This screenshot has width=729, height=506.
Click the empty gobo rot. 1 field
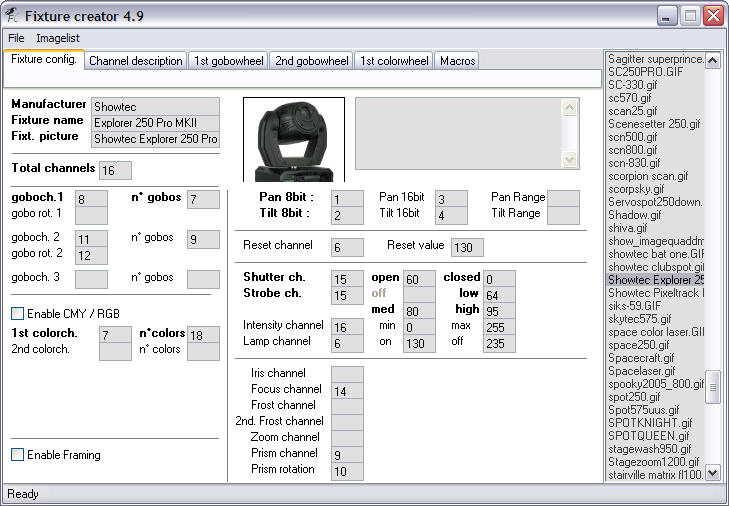tap(91, 215)
